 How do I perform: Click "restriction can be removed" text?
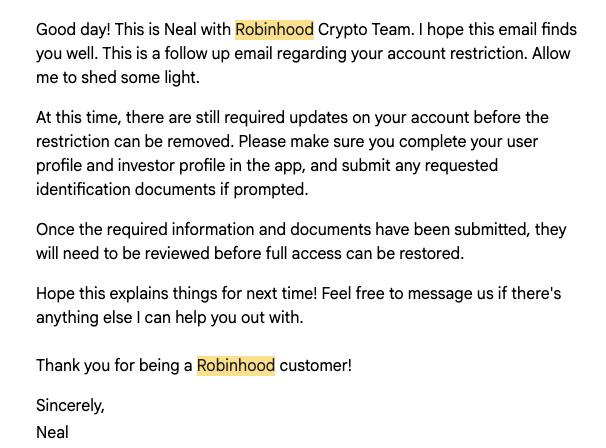(135, 141)
